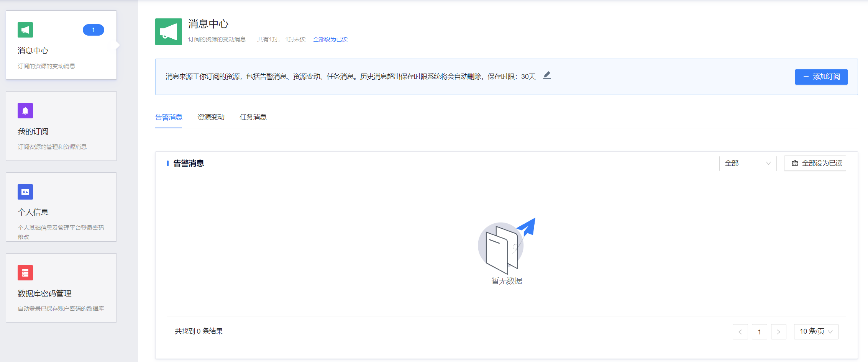The height and width of the screenshot is (362, 868).
Task: Click the red database password icon
Action: coord(25,273)
